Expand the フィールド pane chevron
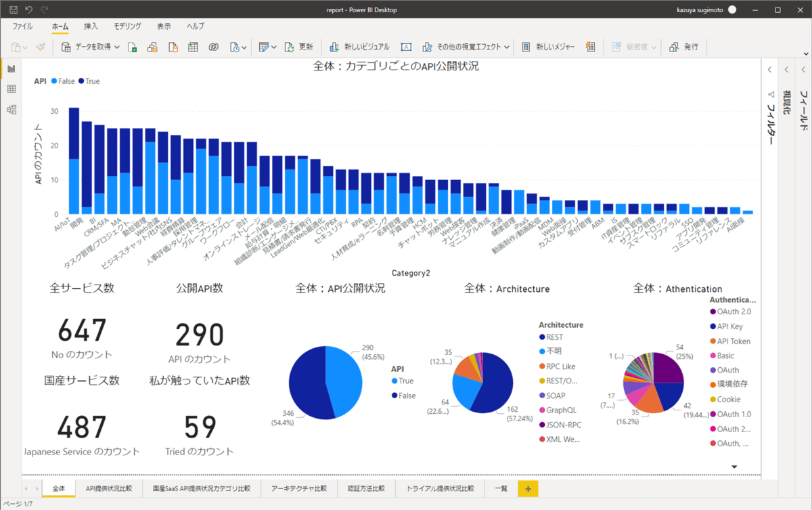Screen dimensions: 812x510 (803, 69)
